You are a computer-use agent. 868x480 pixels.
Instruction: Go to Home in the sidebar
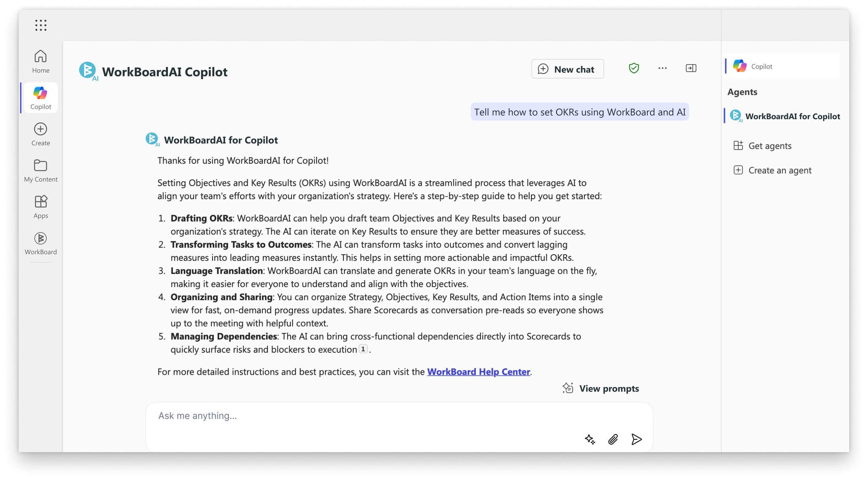(x=41, y=62)
